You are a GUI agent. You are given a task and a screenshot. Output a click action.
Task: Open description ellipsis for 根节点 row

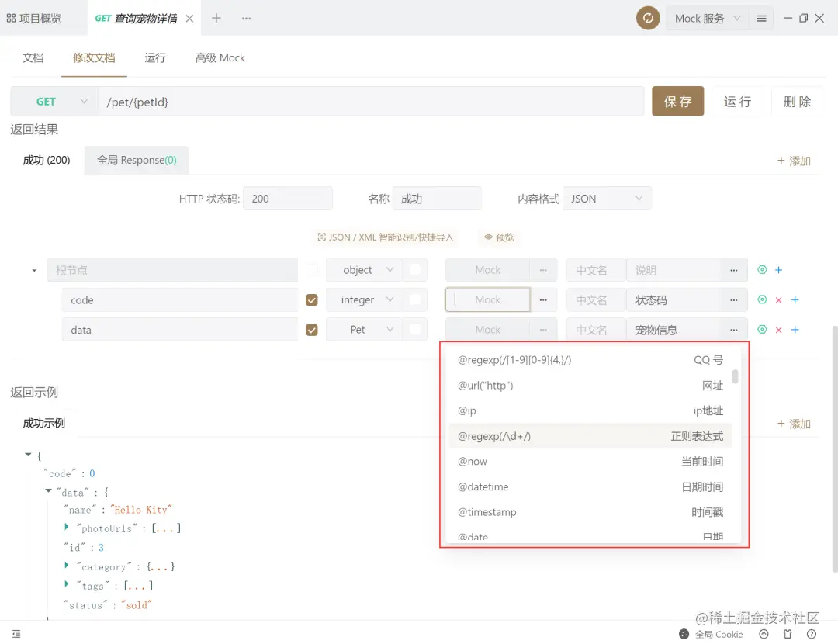point(734,270)
